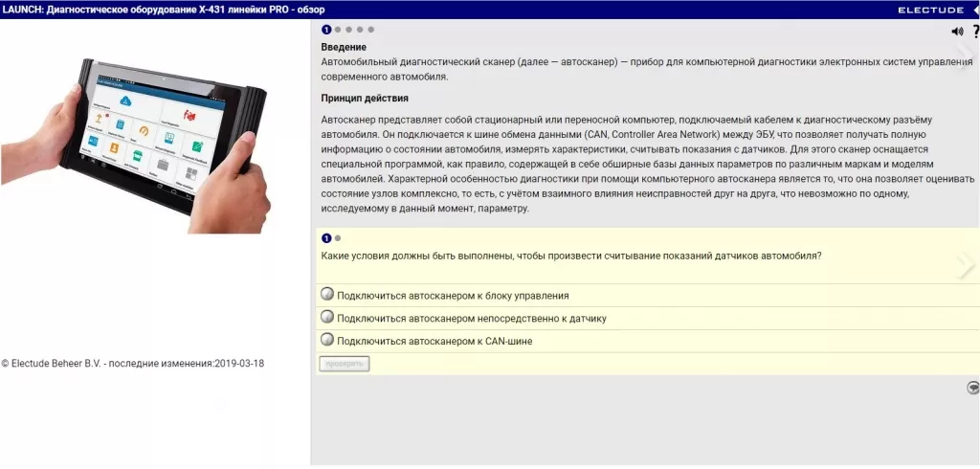Jump to theory slide 3 dot
The width and height of the screenshot is (980, 469).
(348, 30)
